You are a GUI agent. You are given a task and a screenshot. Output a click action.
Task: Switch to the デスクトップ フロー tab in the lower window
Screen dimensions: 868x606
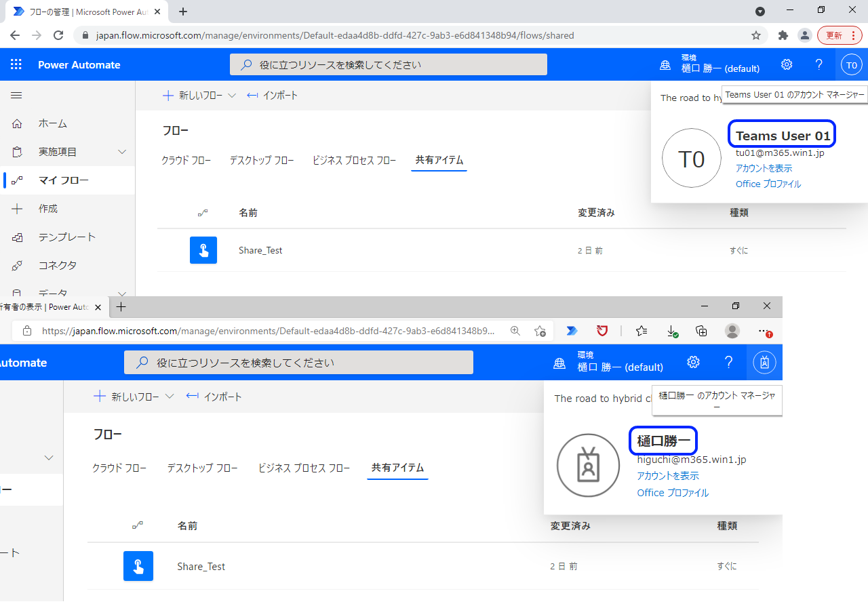(x=203, y=468)
